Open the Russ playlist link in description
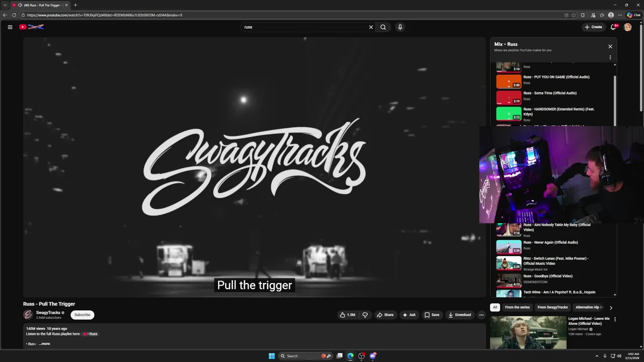Screen dimensions: 644x362 pos(90,334)
